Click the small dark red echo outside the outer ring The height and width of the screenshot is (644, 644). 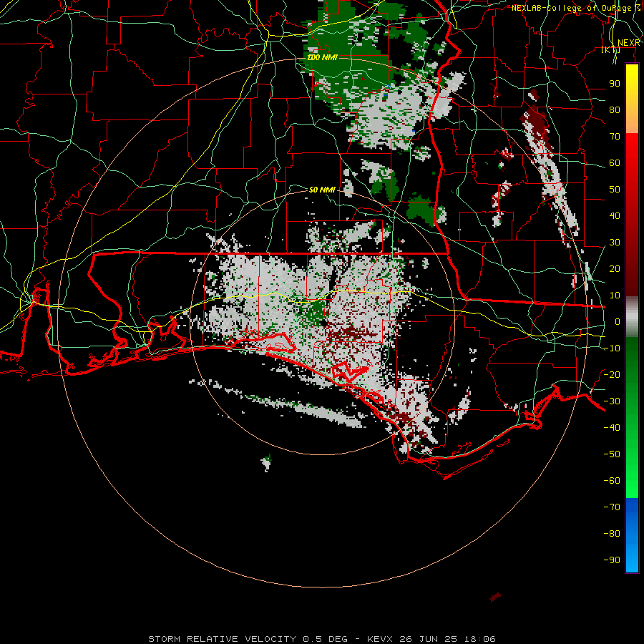[495, 597]
